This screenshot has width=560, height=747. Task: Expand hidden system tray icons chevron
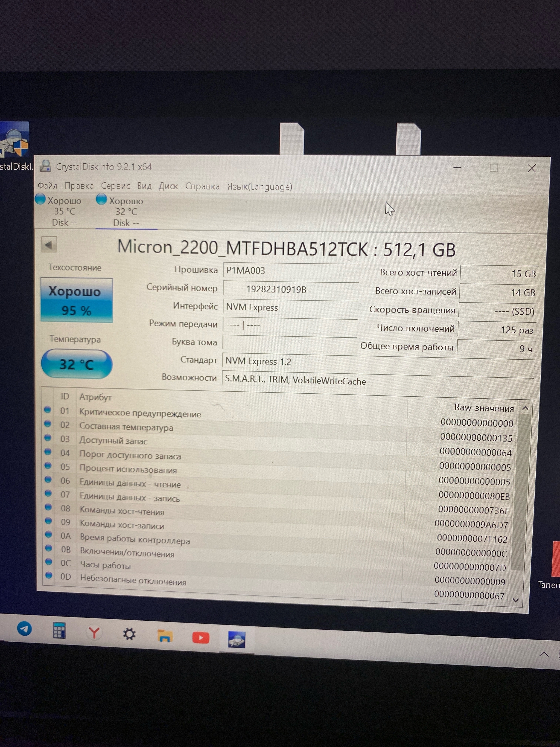pos(544,655)
